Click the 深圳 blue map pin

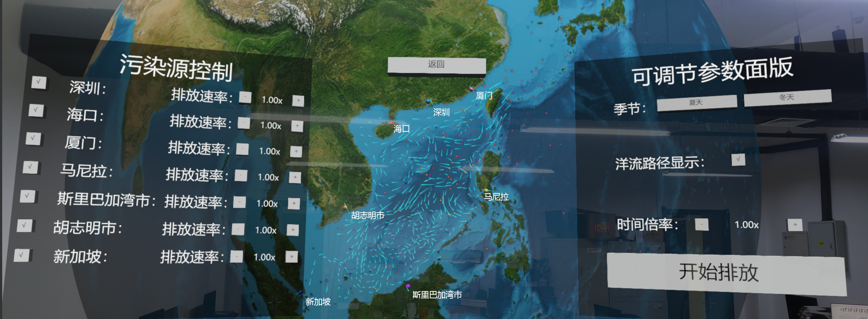point(428,101)
